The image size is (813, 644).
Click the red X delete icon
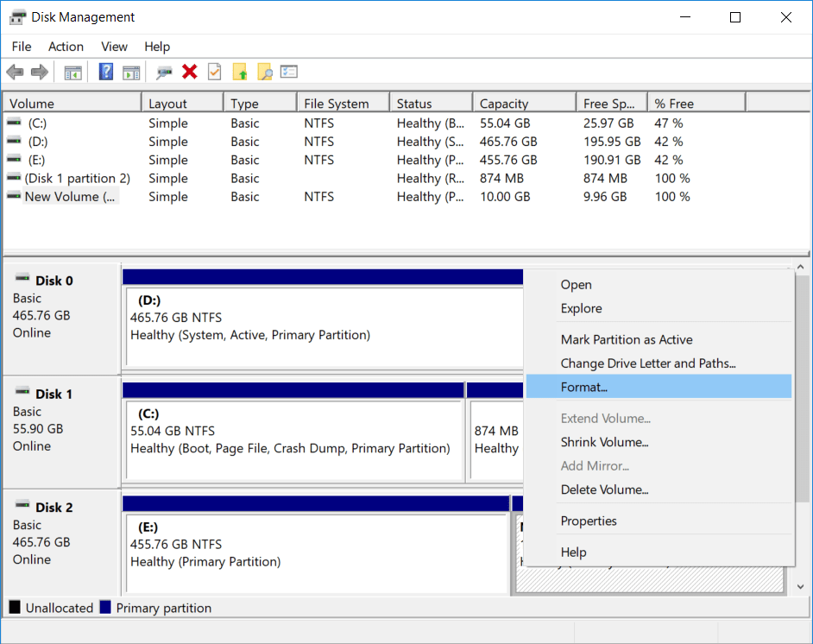tap(190, 73)
